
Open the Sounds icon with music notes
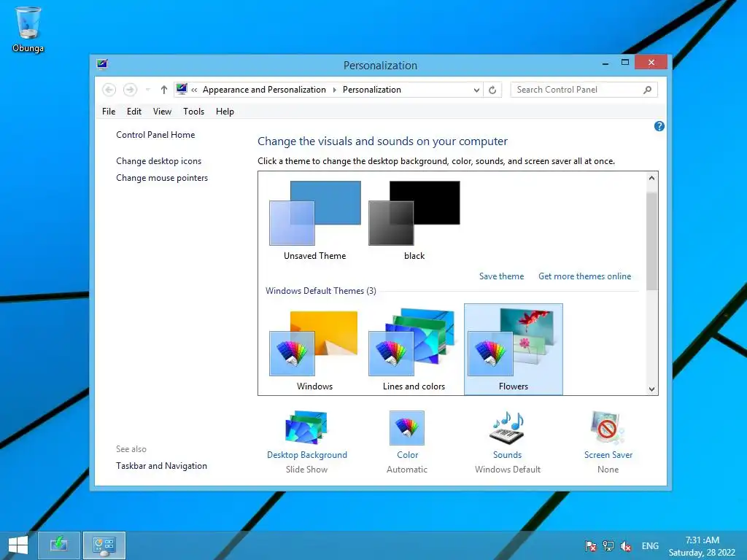click(x=508, y=427)
